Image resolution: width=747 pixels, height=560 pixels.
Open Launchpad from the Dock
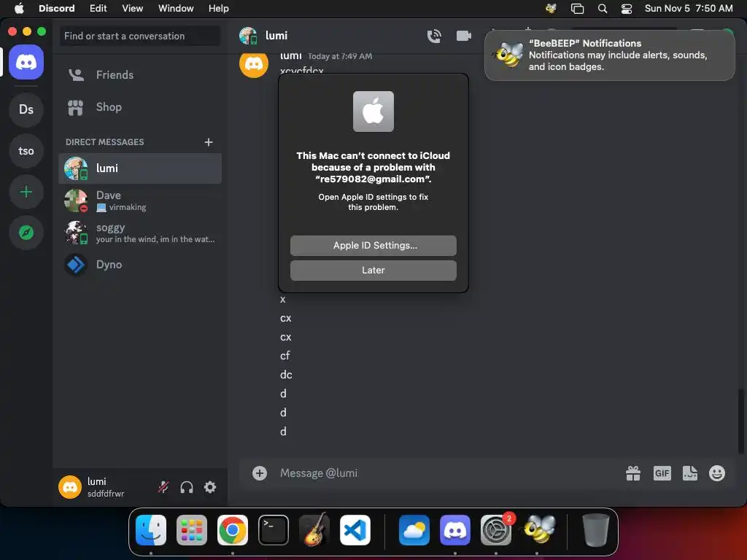pos(192,530)
